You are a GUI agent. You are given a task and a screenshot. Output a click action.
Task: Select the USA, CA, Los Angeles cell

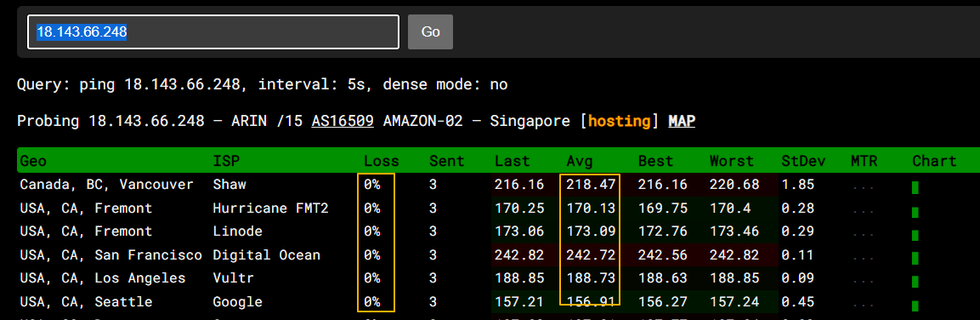(x=103, y=278)
